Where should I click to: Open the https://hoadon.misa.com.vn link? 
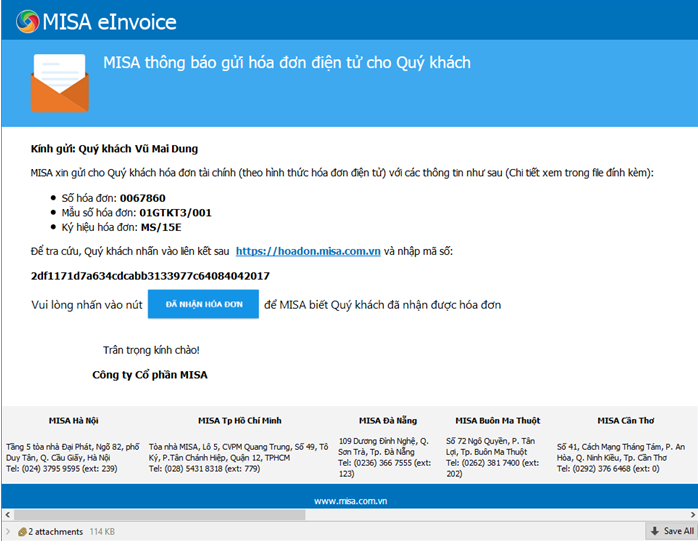[x=308, y=252]
